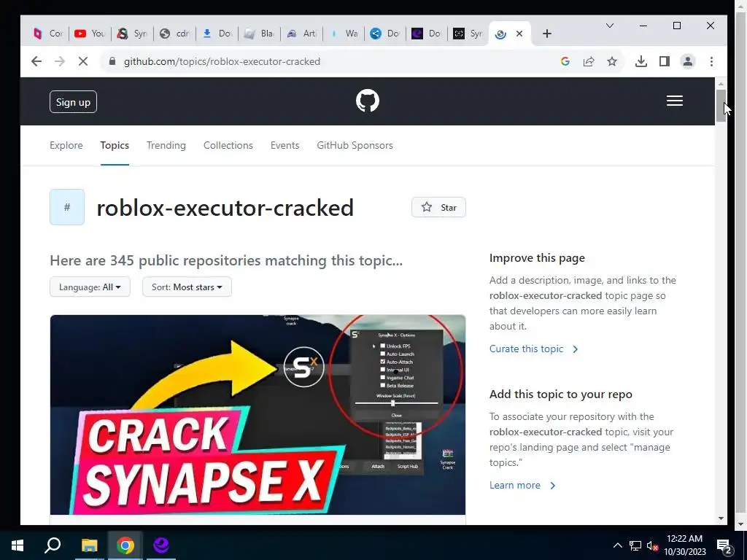View site info via padlock icon
The image size is (747, 560).
112,61
